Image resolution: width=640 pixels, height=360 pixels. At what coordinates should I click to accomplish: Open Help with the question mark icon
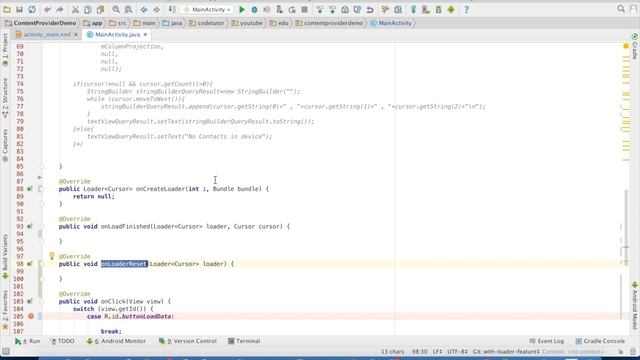(466, 9)
